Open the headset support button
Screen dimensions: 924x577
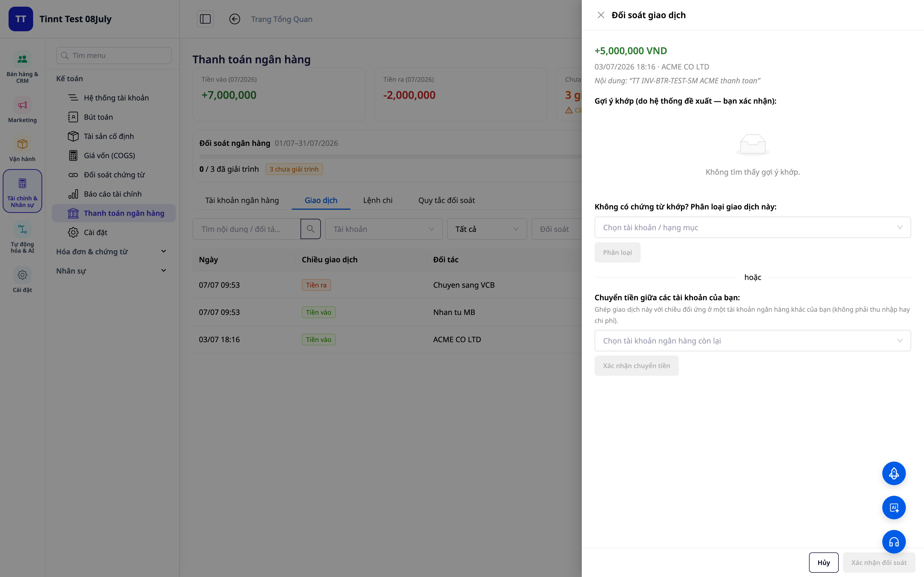[894, 541]
